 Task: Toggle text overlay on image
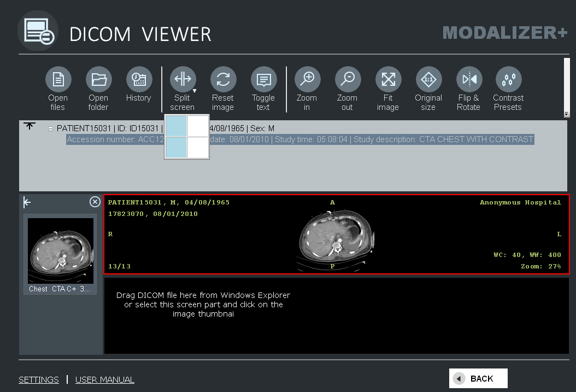point(263,80)
